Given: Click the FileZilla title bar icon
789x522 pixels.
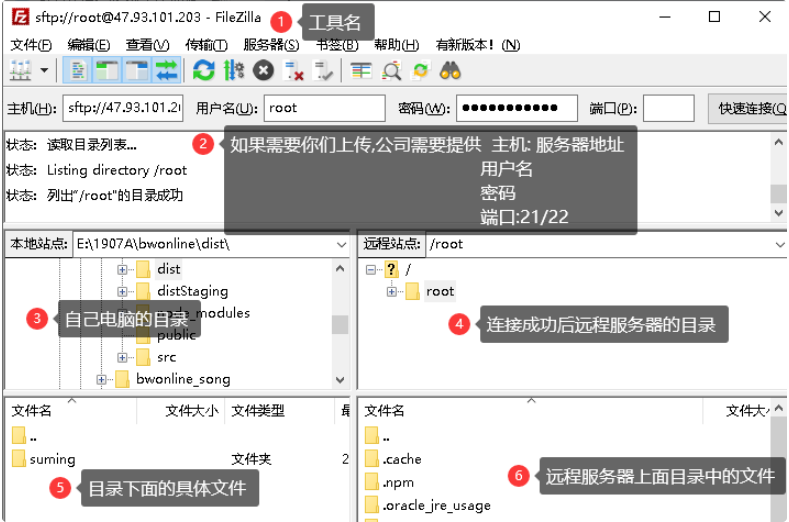Looking at the screenshot, I should [x=21, y=17].
